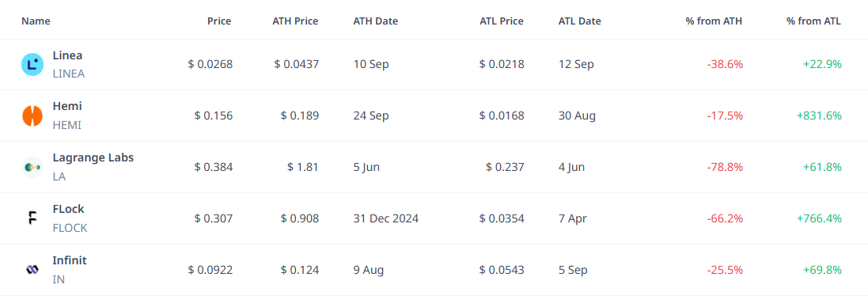Open the Hemi coin name link
The width and height of the screenshot is (868, 296).
coord(67,106)
